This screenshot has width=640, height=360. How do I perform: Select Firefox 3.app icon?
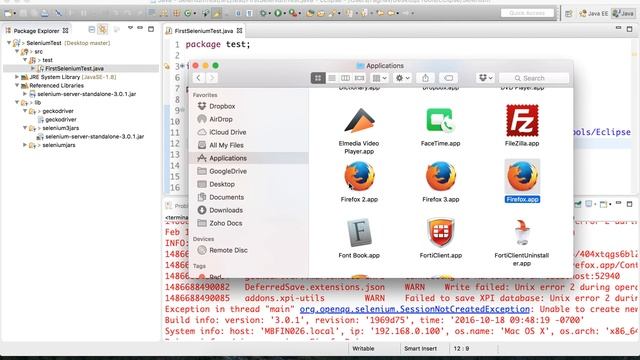[440, 176]
